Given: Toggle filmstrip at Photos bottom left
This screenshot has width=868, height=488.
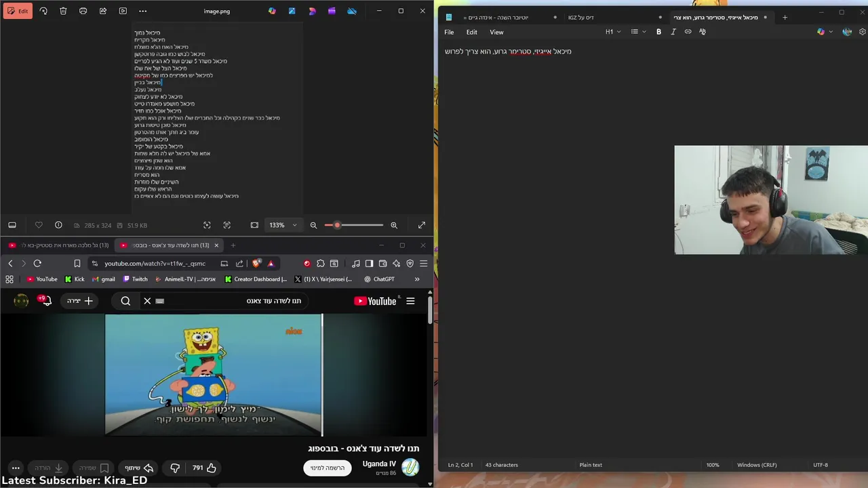Looking at the screenshot, I should coord(12,225).
